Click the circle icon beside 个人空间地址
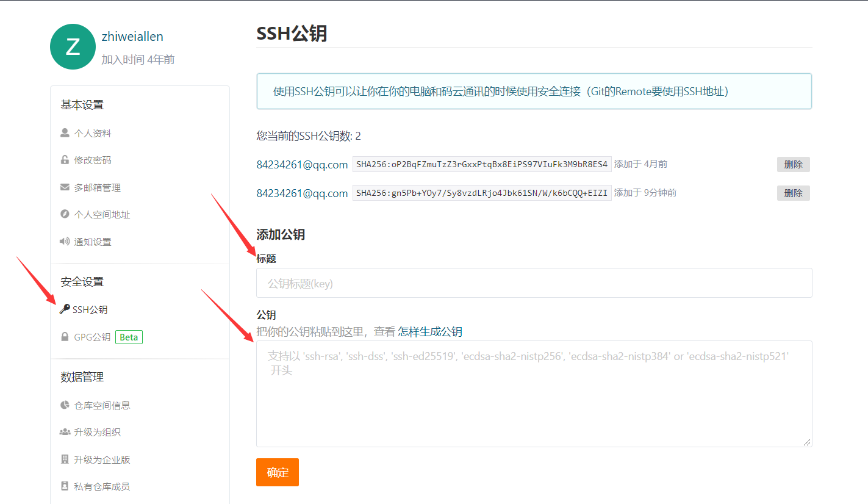Screen dimensions: 868x504 (64, 214)
